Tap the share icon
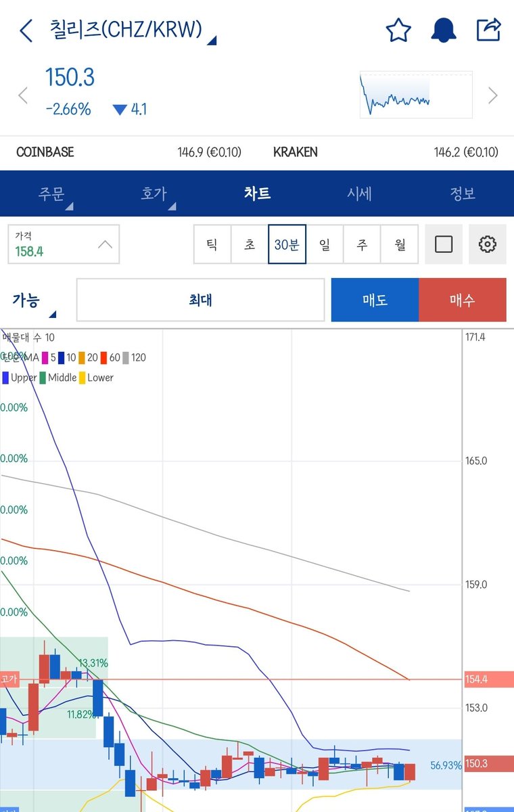The width and height of the screenshot is (514, 812). 488,30
